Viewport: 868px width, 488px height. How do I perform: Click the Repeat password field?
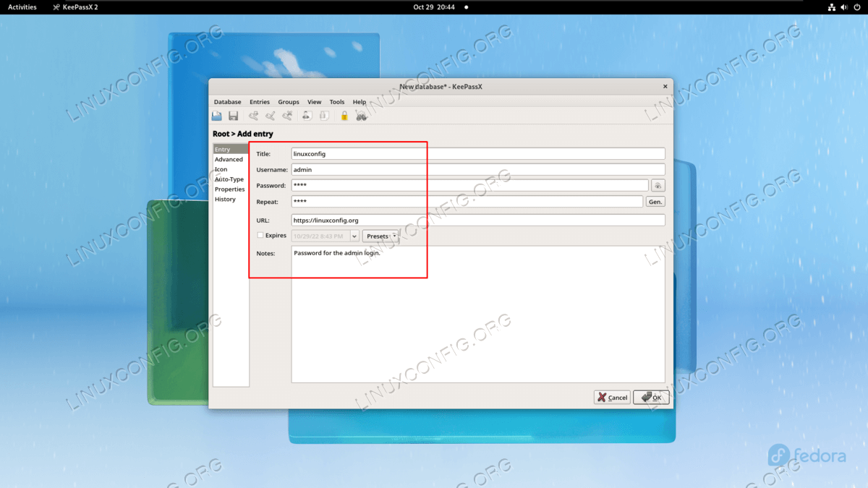467,202
